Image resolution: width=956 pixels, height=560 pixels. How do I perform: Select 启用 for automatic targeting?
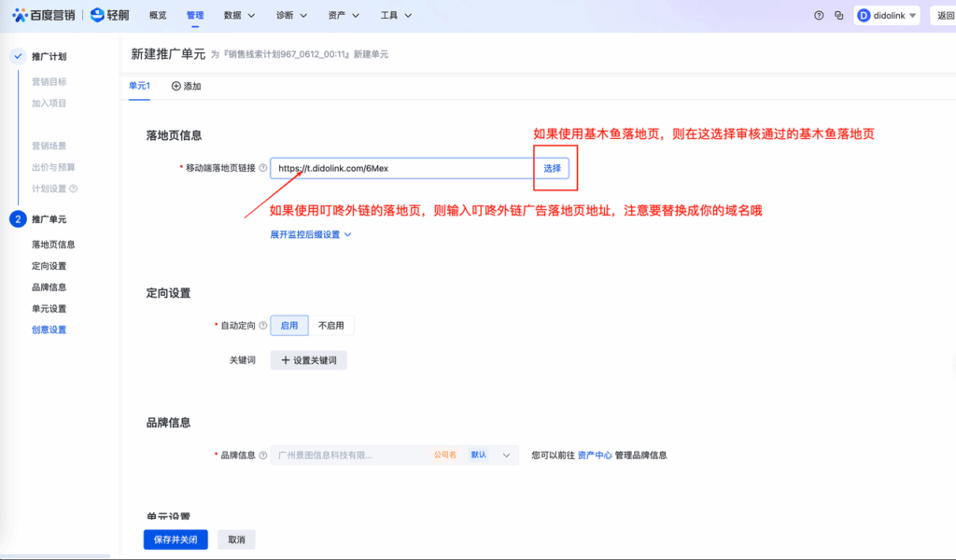click(x=289, y=326)
